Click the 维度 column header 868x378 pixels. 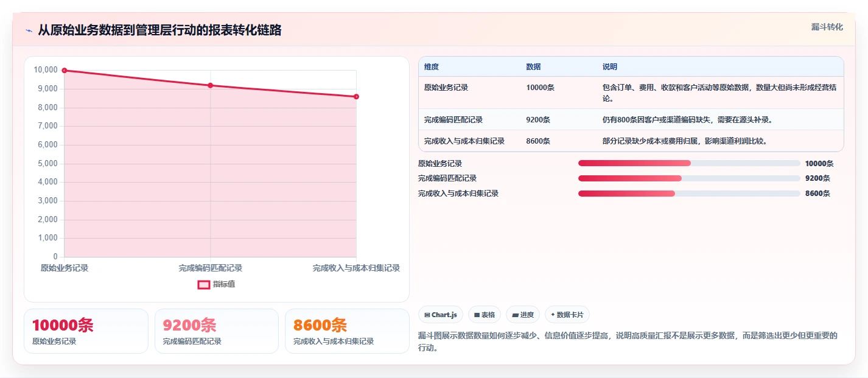432,67
